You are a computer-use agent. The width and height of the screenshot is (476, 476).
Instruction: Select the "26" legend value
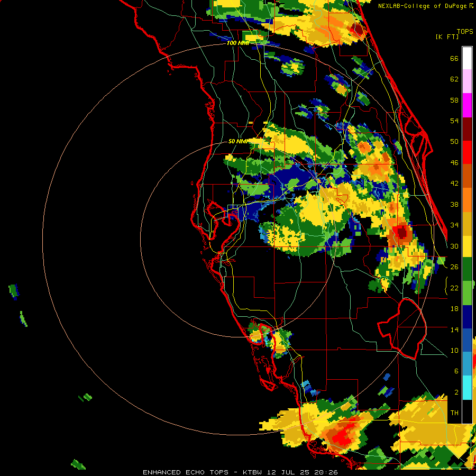[x=454, y=267]
